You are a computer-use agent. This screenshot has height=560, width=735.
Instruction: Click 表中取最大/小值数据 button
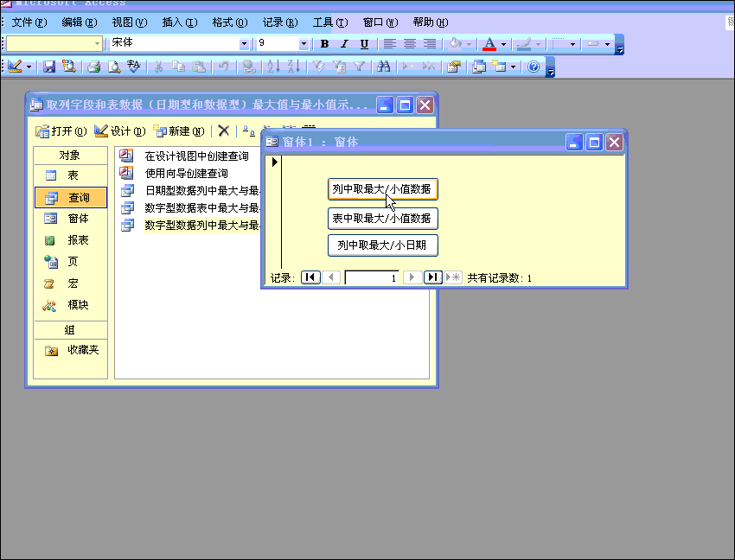tap(383, 219)
